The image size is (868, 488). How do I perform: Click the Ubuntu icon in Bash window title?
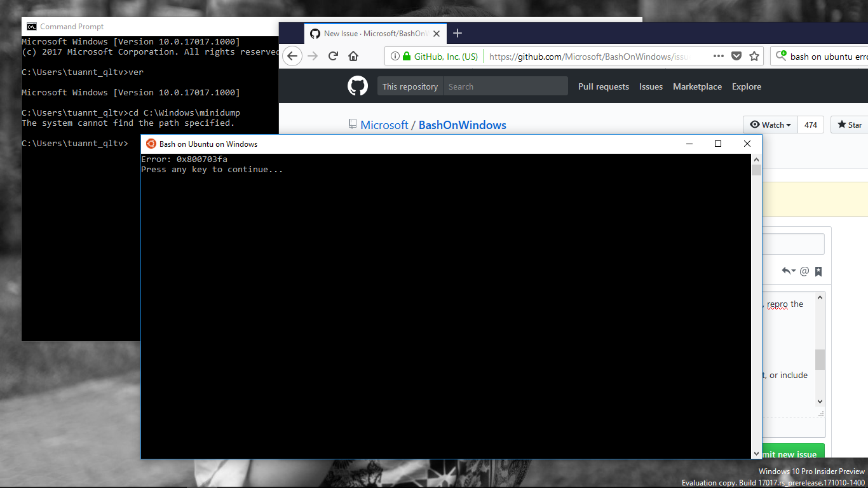click(151, 144)
